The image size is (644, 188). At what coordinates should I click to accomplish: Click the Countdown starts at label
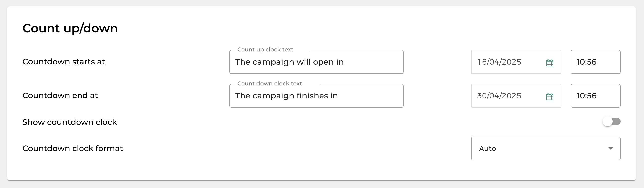(x=64, y=62)
